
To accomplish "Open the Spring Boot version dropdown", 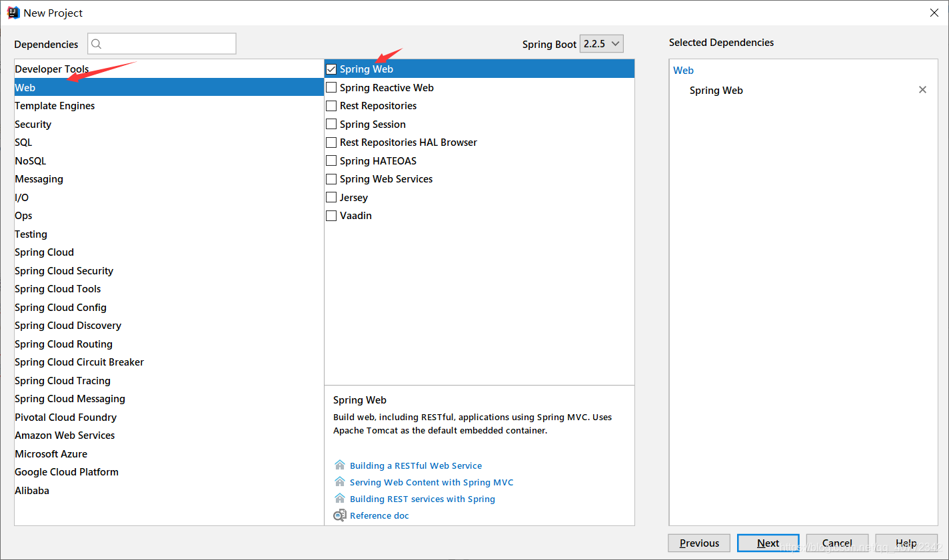I will (602, 44).
